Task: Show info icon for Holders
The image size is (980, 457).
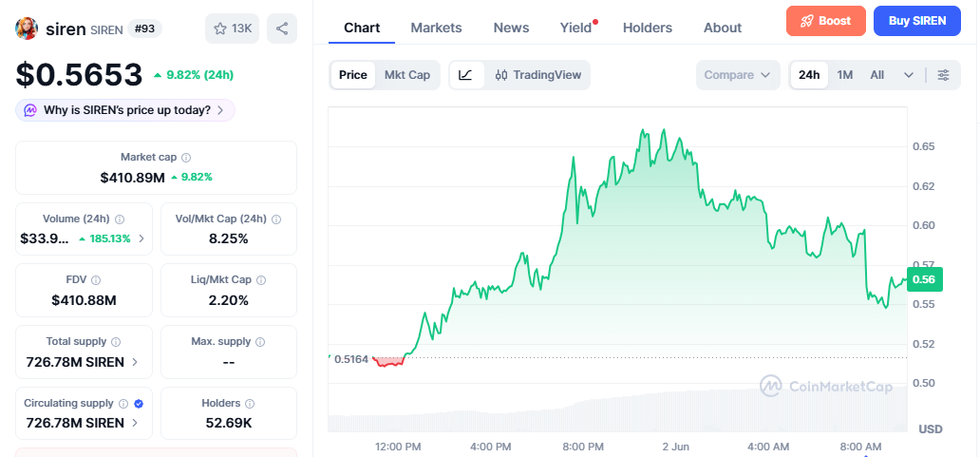Action: (250, 404)
